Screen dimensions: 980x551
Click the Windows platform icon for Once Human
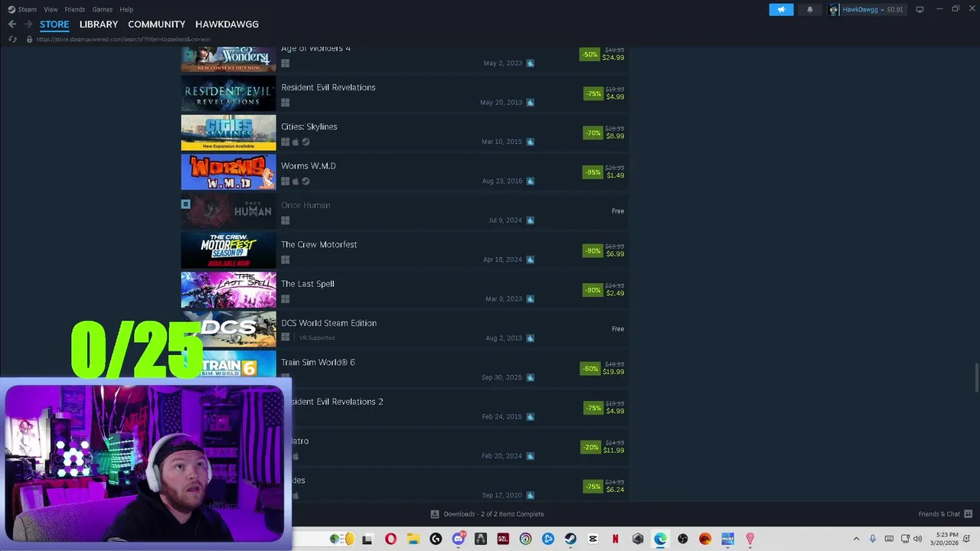coord(285,220)
